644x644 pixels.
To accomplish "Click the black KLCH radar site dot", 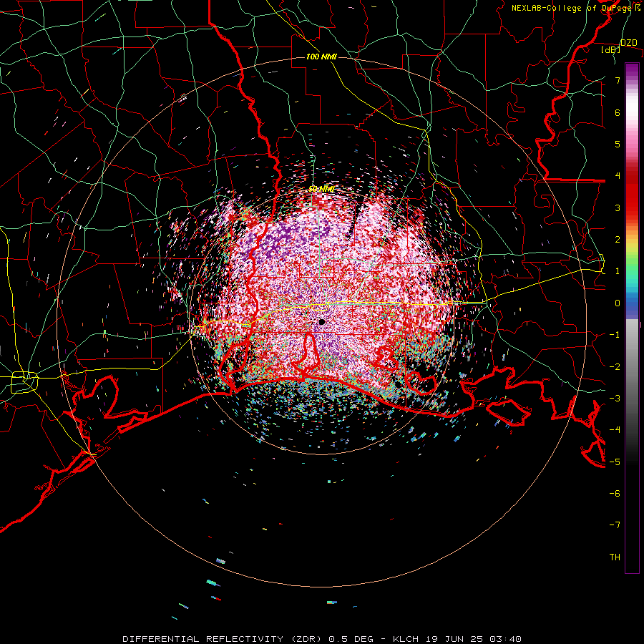I will [x=322, y=322].
